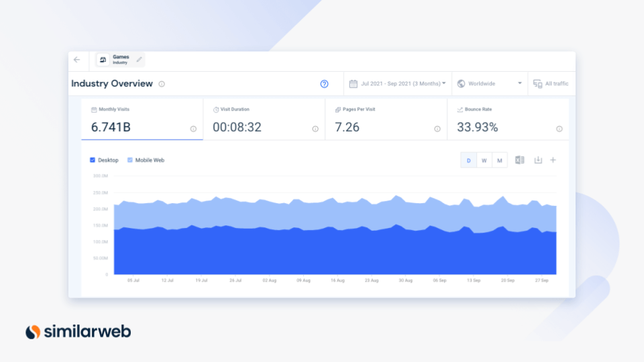This screenshot has height=362, width=644.
Task: Select the Bounce Rate metric tab
Action: coord(508,119)
